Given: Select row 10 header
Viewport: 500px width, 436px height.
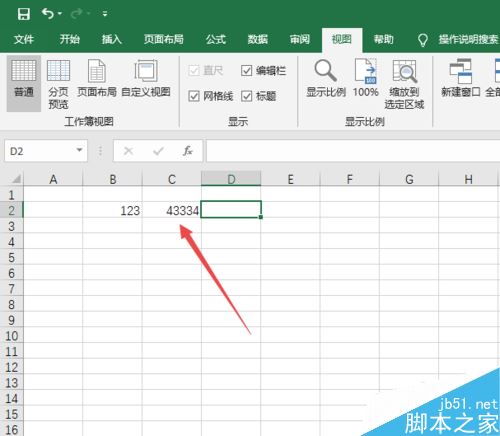Looking at the screenshot, I should tap(11, 336).
